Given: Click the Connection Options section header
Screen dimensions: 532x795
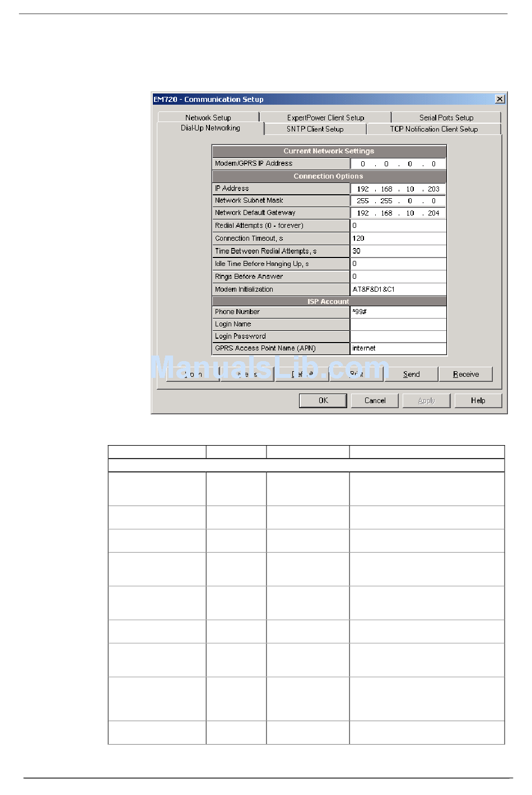Looking at the screenshot, I should 329,176.
